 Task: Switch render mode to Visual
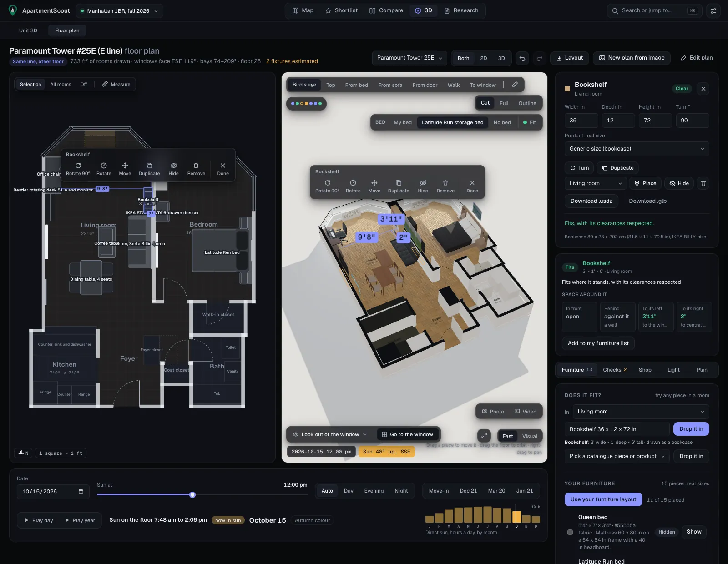tap(530, 436)
